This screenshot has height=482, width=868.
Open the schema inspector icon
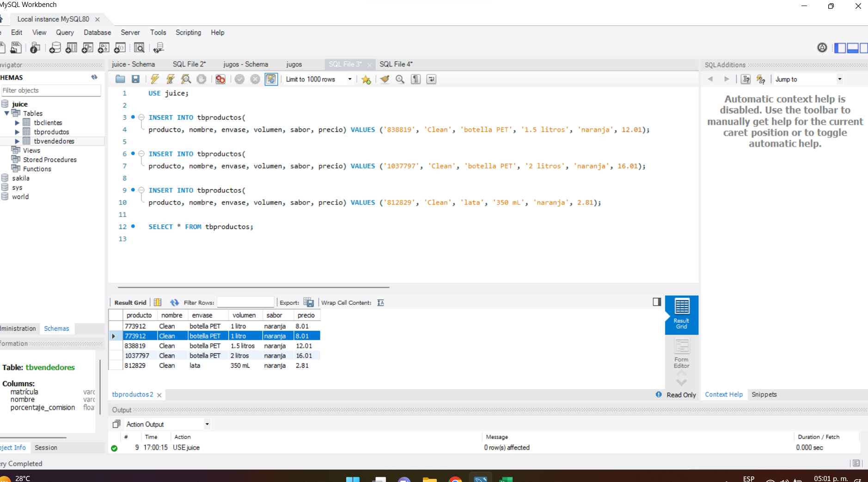(x=35, y=48)
